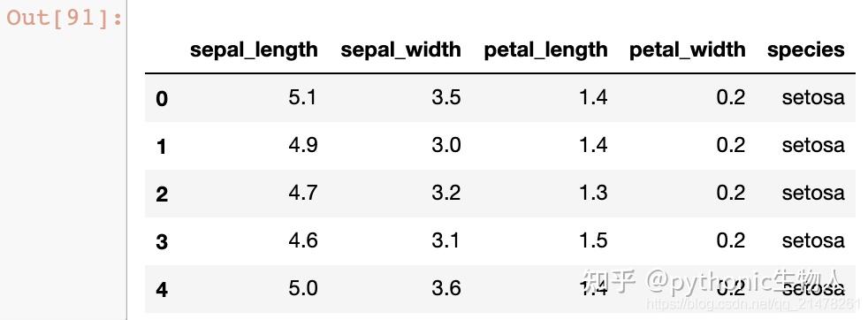
Task: Click row index 4
Action: (x=162, y=290)
